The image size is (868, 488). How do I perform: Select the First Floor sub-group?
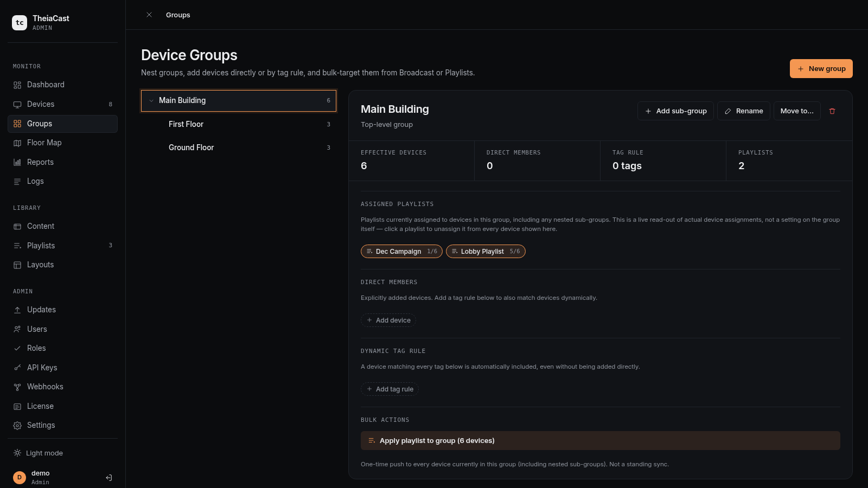click(239, 124)
